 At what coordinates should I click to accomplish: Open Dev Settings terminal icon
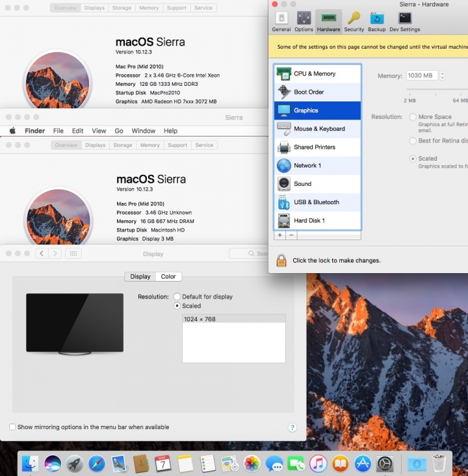404,21
